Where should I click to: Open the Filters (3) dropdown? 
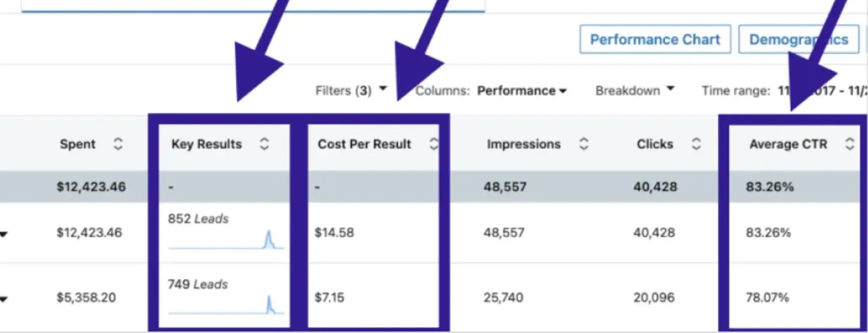click(x=351, y=90)
